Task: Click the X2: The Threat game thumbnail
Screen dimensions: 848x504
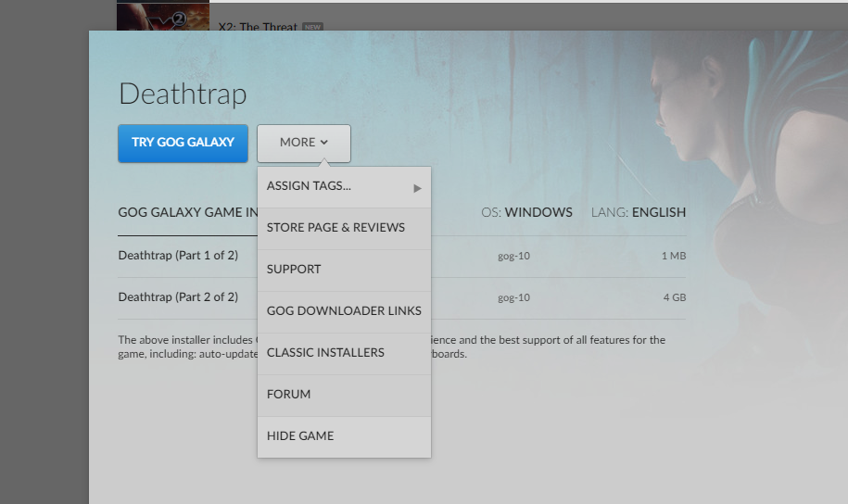Action: pos(163,17)
